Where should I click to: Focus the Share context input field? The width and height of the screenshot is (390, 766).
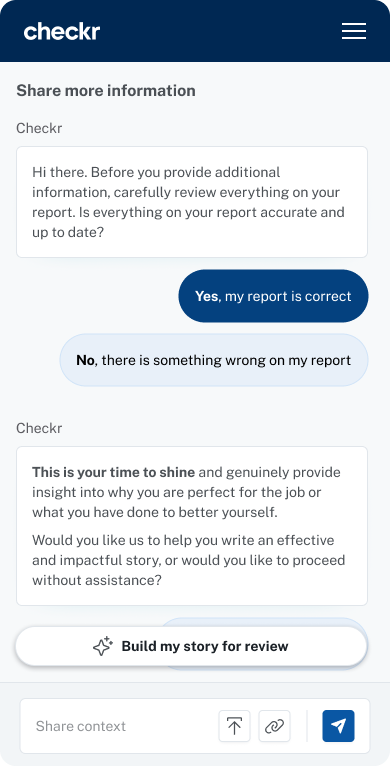pyautogui.click(x=122, y=726)
